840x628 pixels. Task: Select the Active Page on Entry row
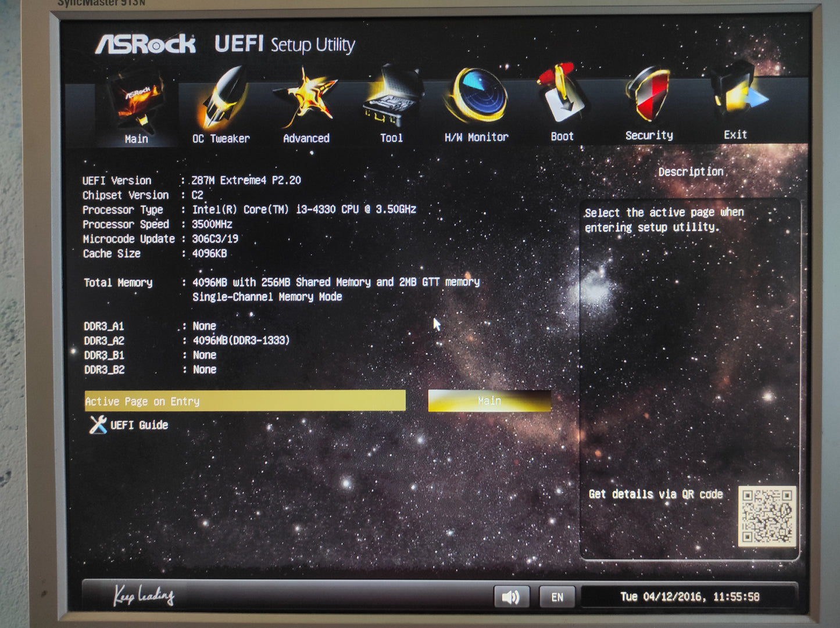click(x=245, y=401)
